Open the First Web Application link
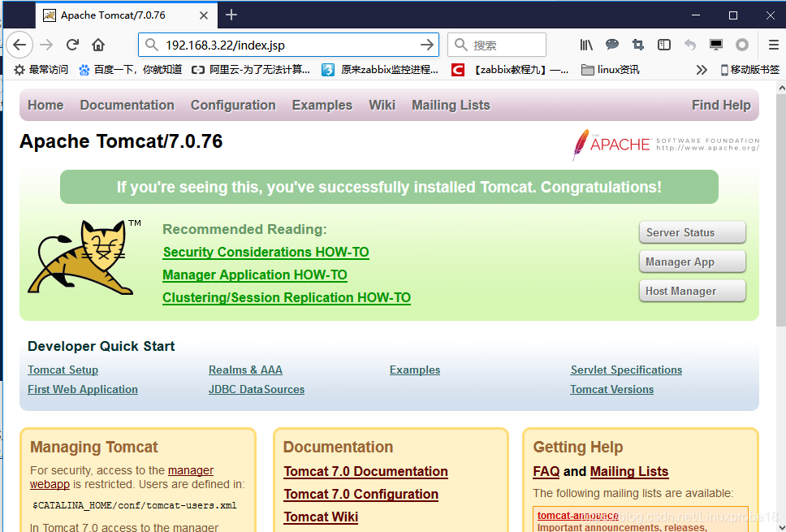The width and height of the screenshot is (786, 532). [83, 390]
